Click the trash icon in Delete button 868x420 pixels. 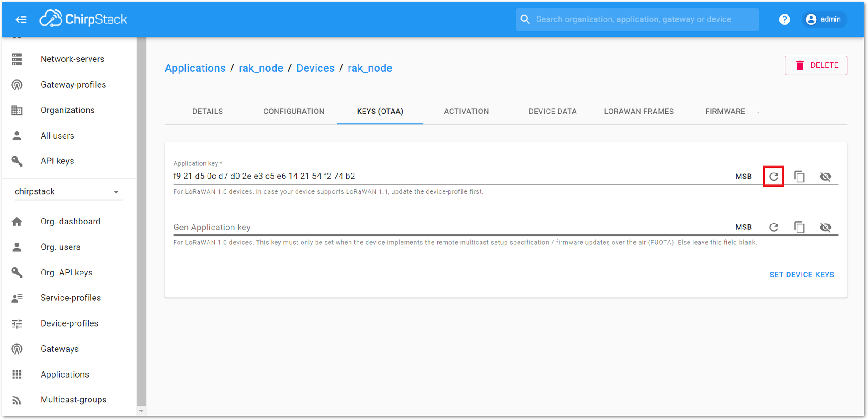click(800, 65)
